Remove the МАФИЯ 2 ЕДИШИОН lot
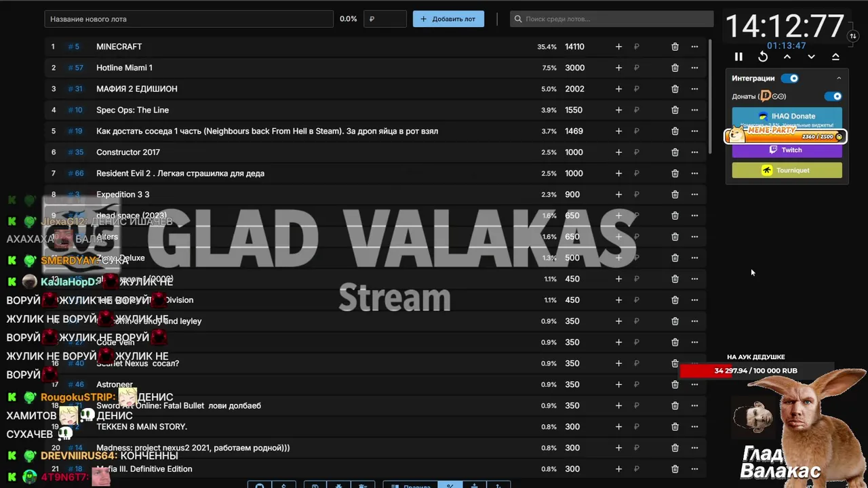Screen dimensions: 868x488 (x=675, y=89)
